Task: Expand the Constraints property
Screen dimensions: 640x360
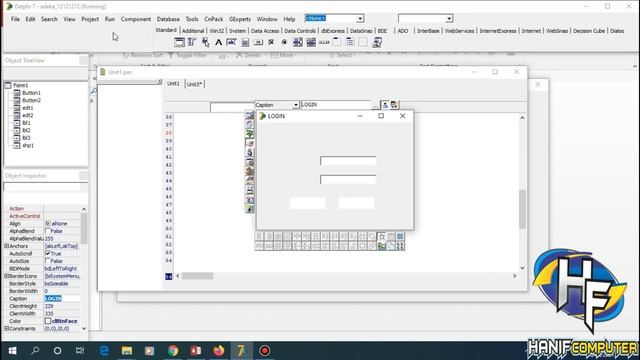Action: tap(7, 329)
